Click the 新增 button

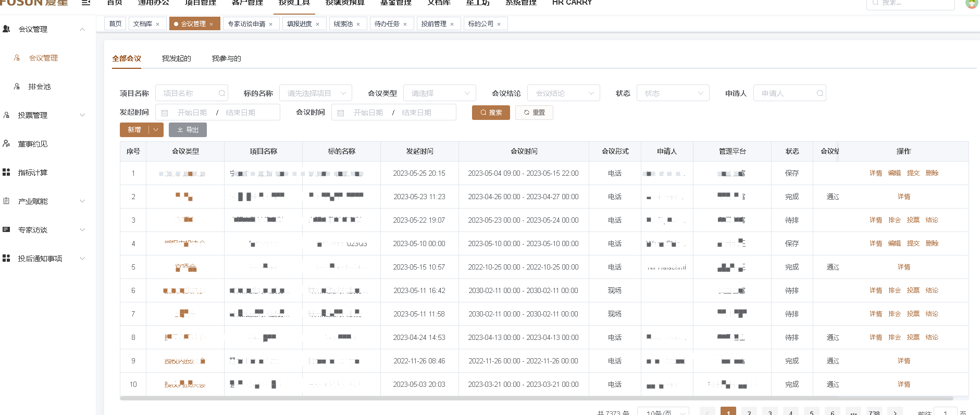pos(134,130)
